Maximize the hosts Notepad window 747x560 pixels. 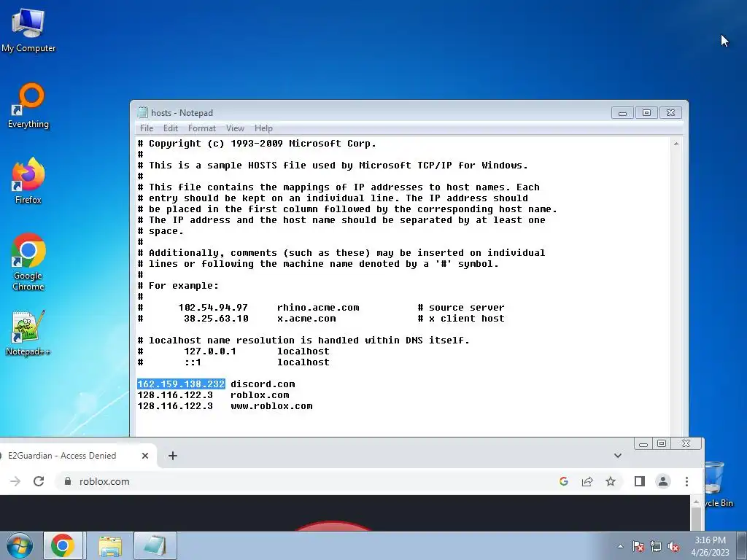pyautogui.click(x=646, y=113)
